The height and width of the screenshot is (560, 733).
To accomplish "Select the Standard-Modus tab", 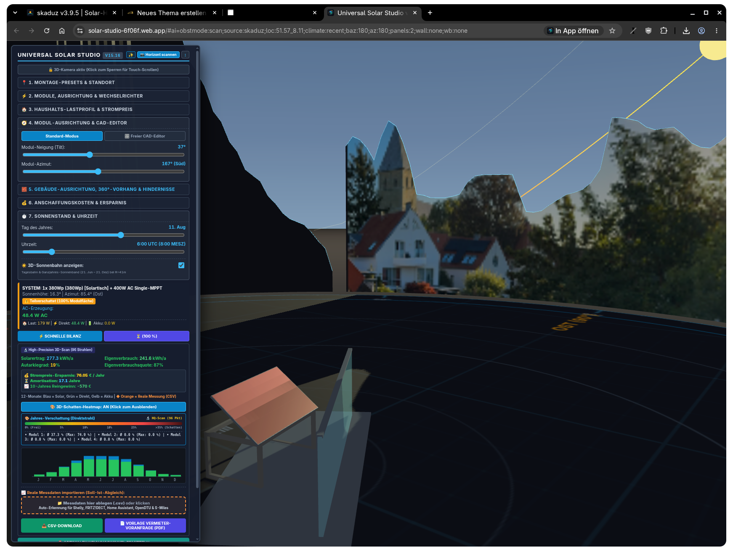I will coord(62,136).
